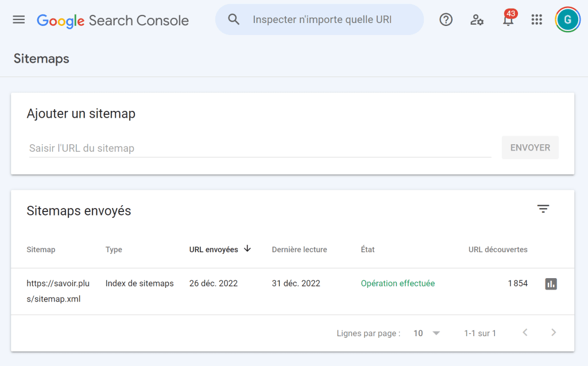Image resolution: width=588 pixels, height=366 pixels.
Task: Open the savoir.plus sitemap.xml row
Action: (53, 291)
